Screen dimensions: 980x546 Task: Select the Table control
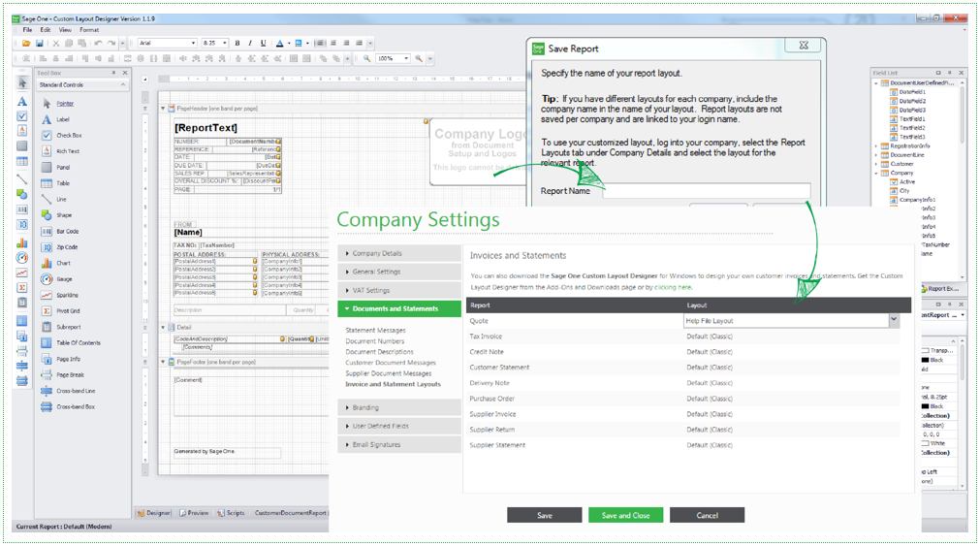55,183
